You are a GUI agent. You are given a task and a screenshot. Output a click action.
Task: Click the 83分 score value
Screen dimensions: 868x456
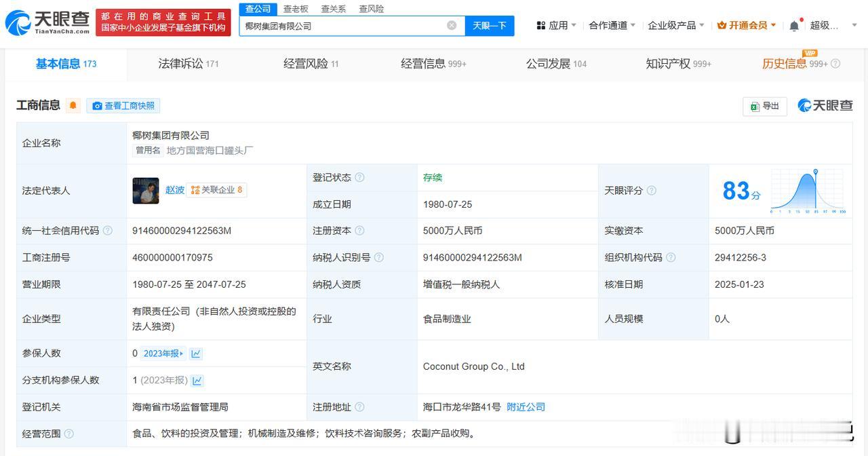pyautogui.click(x=741, y=191)
